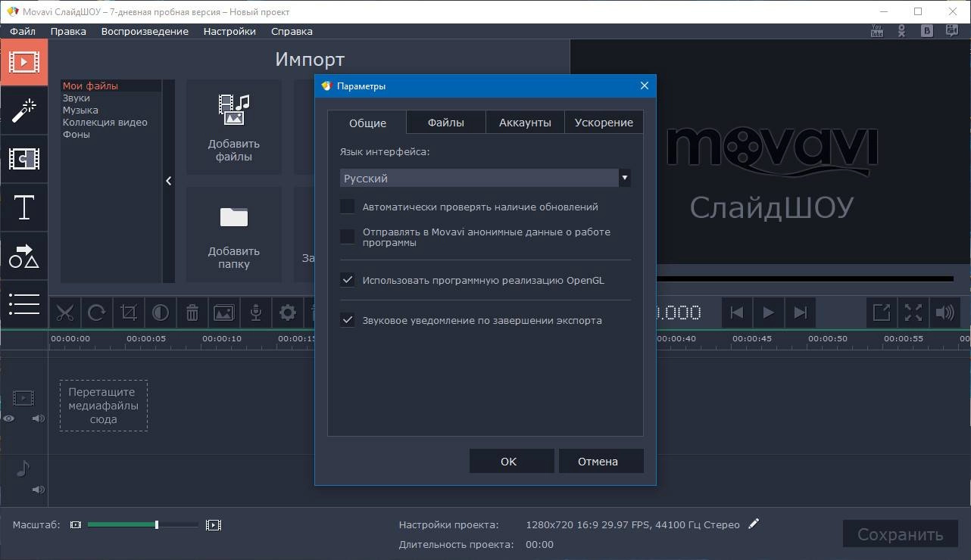Open the Filters magic wand tab
The image size is (971, 560).
tap(23, 110)
